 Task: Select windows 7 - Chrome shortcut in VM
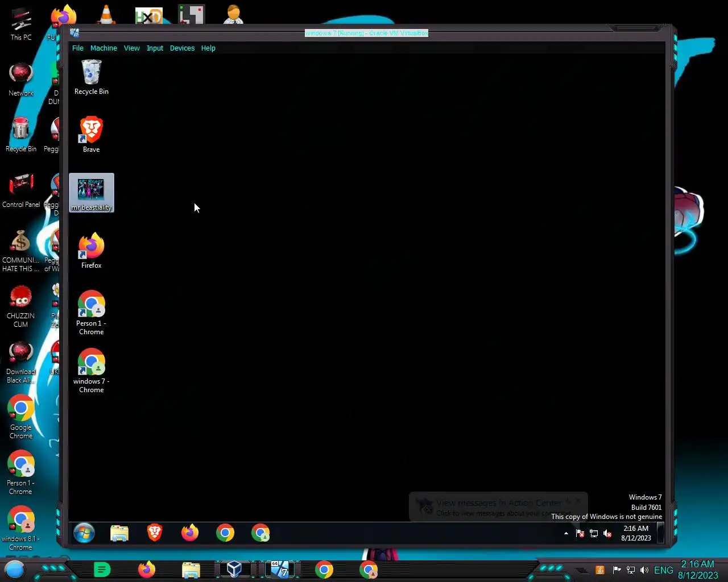click(91, 371)
